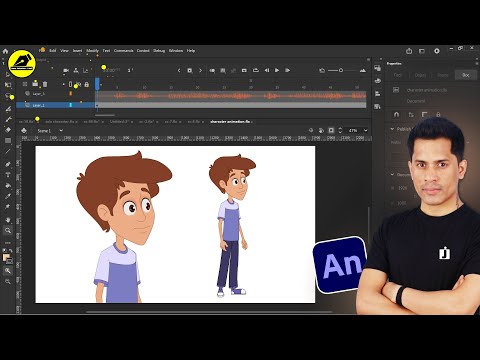Select the Line tool
Screen dimensions: 480x360
(x=8, y=151)
